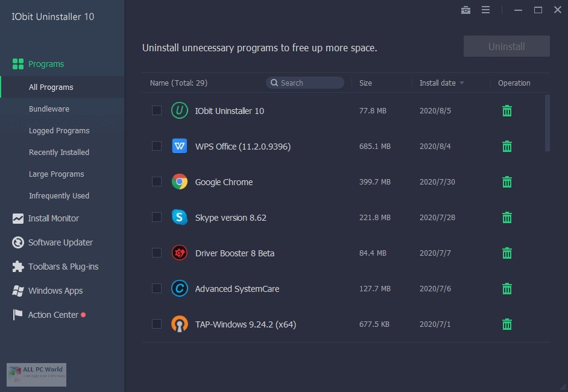The width and height of the screenshot is (568, 392).
Task: Select the WPS Office (11.2.0.9396) name
Action: 243,147
